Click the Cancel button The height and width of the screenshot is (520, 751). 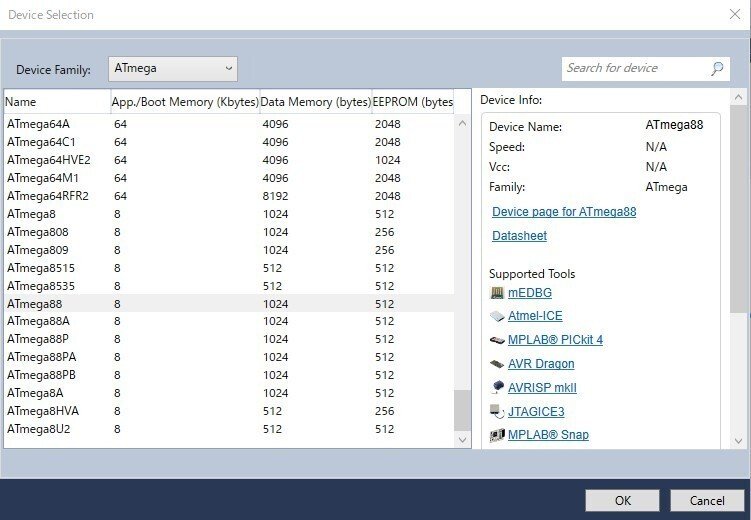tap(707, 500)
